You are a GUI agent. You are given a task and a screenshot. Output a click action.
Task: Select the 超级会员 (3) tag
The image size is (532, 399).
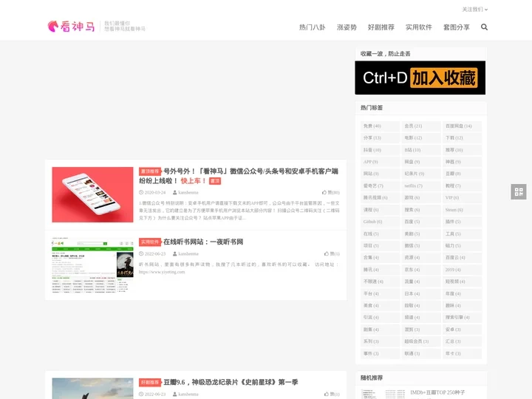[x=421, y=341]
